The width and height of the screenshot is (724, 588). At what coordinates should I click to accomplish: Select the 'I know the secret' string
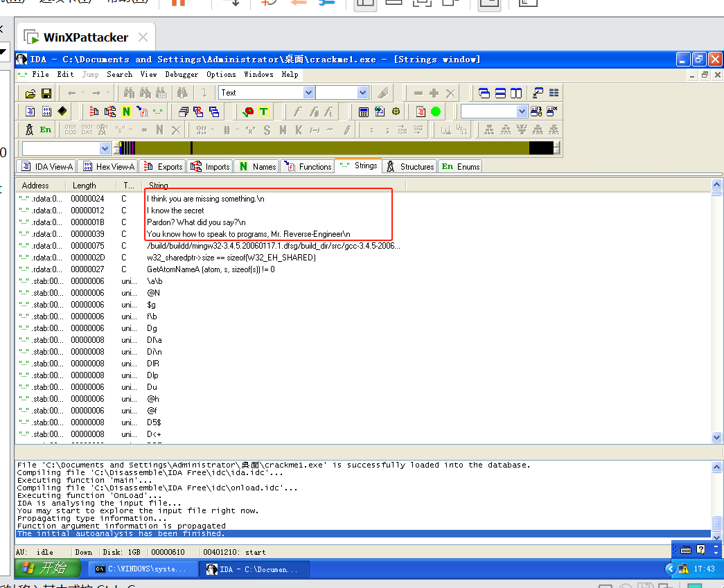coord(175,211)
